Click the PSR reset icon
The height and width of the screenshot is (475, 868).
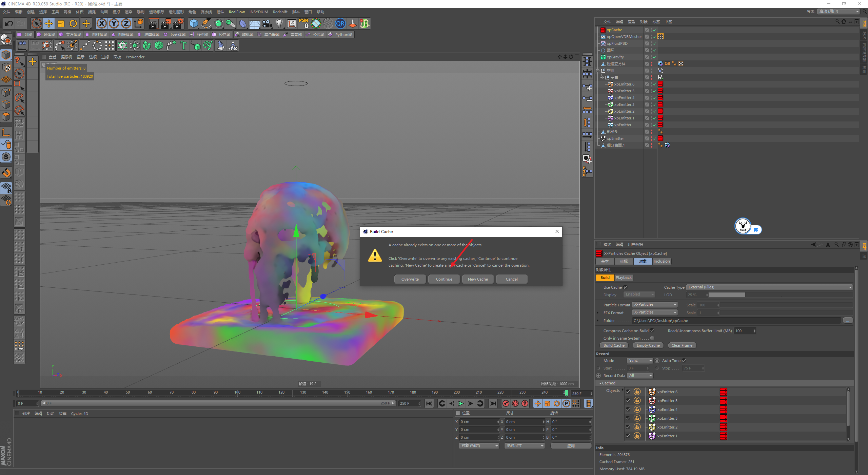303,23
